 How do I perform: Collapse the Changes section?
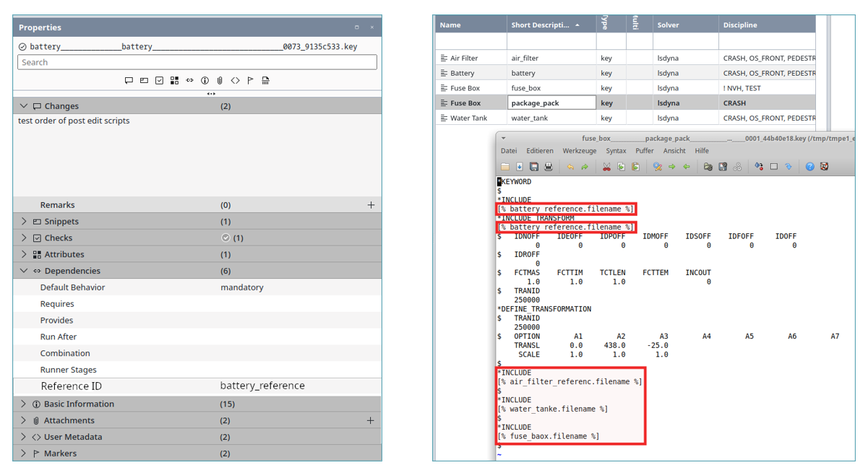[x=24, y=106]
